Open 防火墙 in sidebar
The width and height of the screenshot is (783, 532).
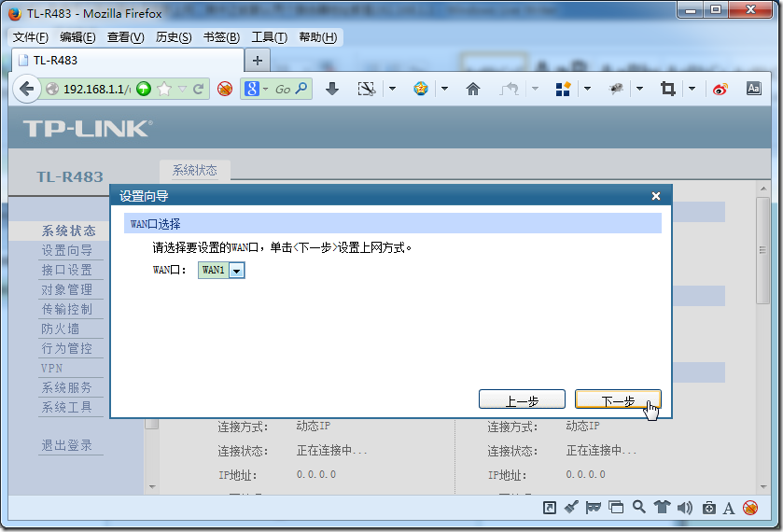pyautogui.click(x=61, y=329)
